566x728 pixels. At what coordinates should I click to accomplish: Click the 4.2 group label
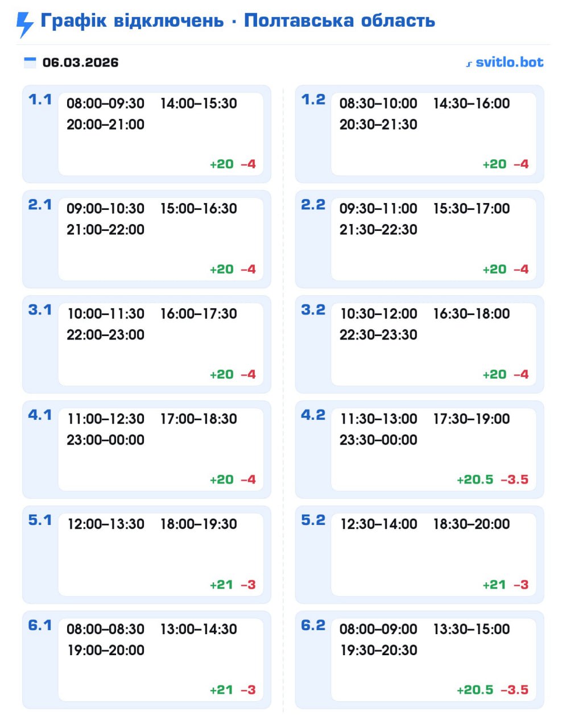point(313,415)
